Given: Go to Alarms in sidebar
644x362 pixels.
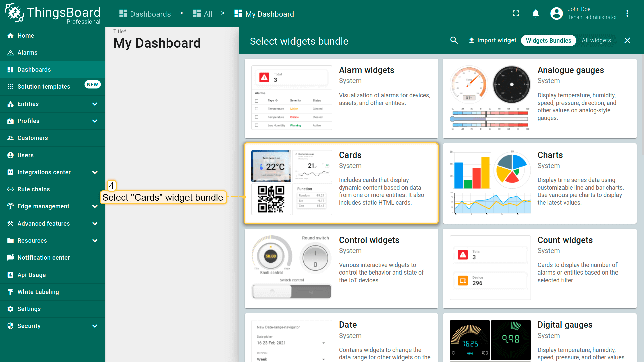Looking at the screenshot, I should coord(28,53).
